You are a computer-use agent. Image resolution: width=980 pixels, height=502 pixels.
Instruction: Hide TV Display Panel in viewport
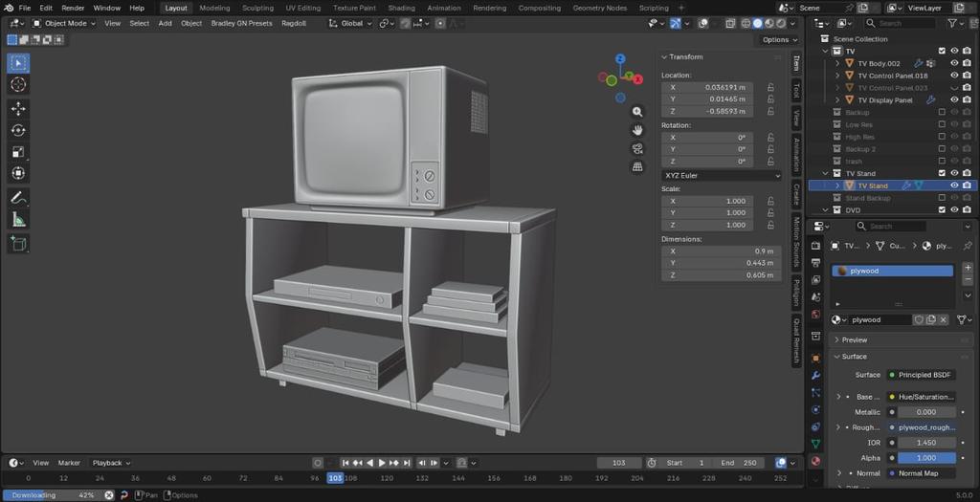(954, 99)
